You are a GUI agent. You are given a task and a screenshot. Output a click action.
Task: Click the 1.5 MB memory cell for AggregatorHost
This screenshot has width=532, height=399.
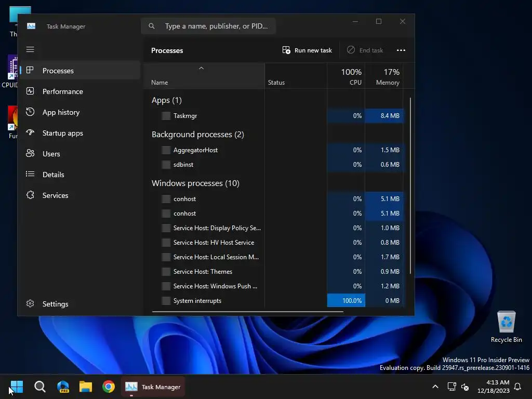pos(384,150)
